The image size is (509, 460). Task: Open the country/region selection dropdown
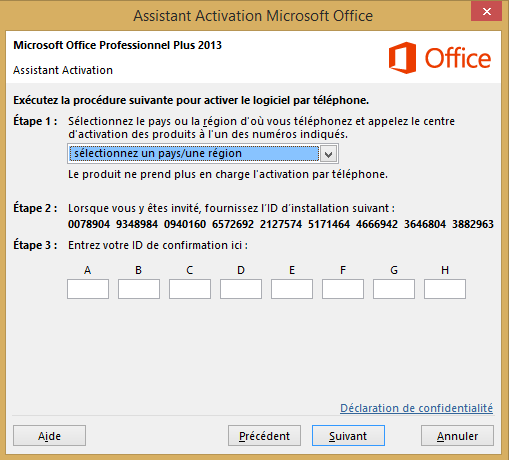click(203, 154)
